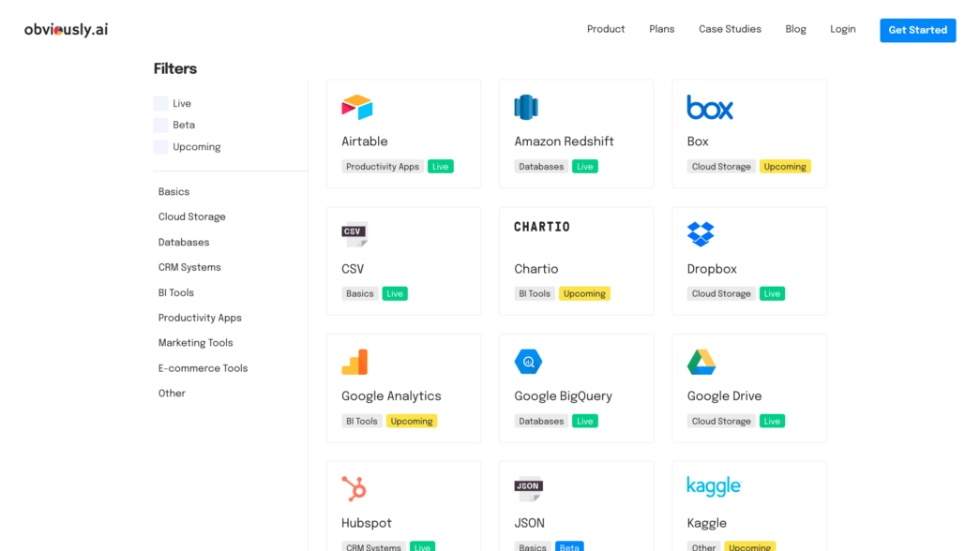The height and width of the screenshot is (551, 980).
Task: Click the Google Analytics card title
Action: [x=391, y=396]
